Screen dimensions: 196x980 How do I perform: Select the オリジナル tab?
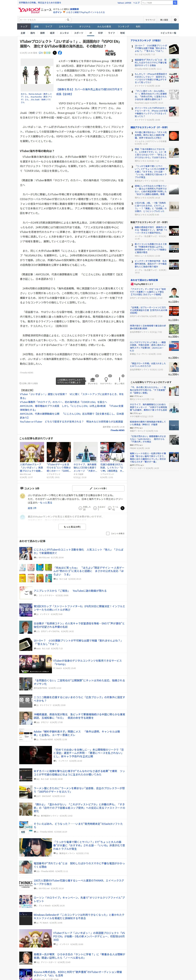pyautogui.click(x=85, y=27)
